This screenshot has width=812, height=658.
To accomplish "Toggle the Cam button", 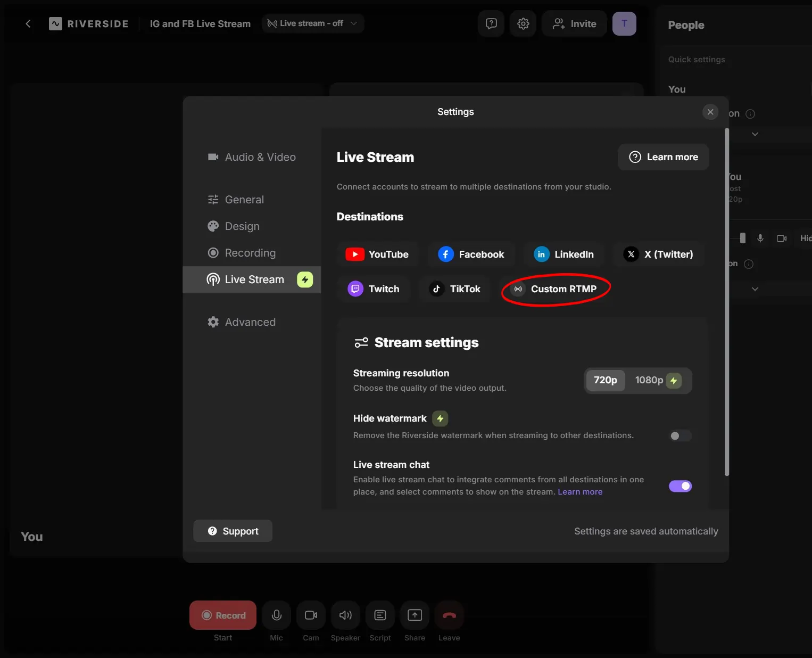I will (311, 615).
